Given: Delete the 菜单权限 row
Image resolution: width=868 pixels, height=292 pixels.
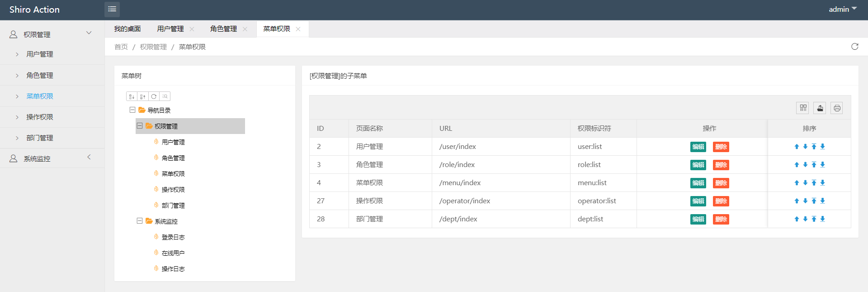Looking at the screenshot, I should pyautogui.click(x=721, y=183).
